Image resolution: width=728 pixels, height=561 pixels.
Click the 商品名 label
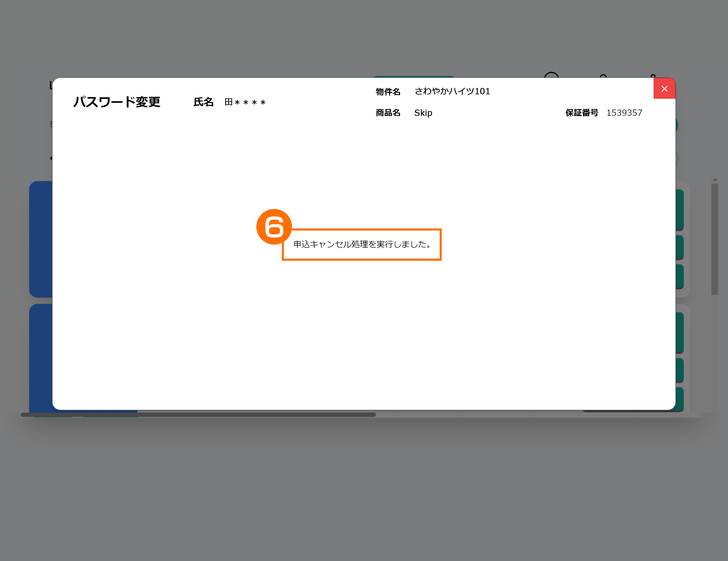[388, 113]
